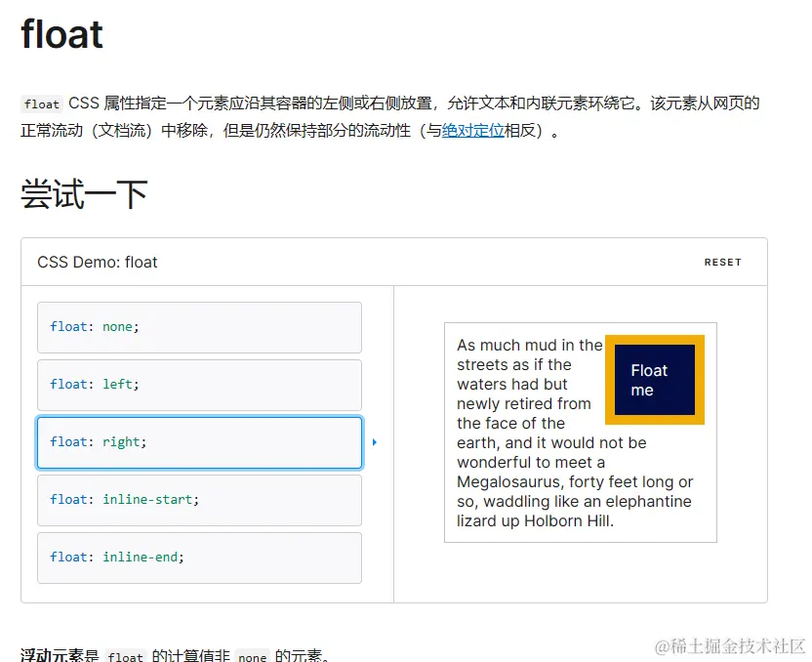This screenshot has width=812, height=662.
Task: Select the "float: left;" option
Action: 199,385
